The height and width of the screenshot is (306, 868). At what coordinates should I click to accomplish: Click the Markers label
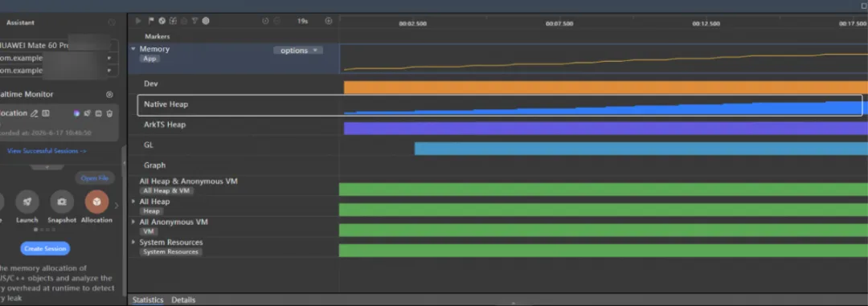(158, 36)
